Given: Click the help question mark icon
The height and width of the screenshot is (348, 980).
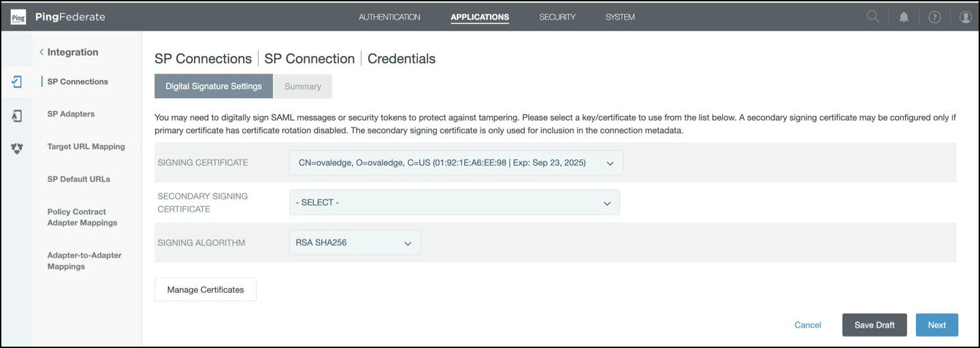Looking at the screenshot, I should tap(934, 17).
